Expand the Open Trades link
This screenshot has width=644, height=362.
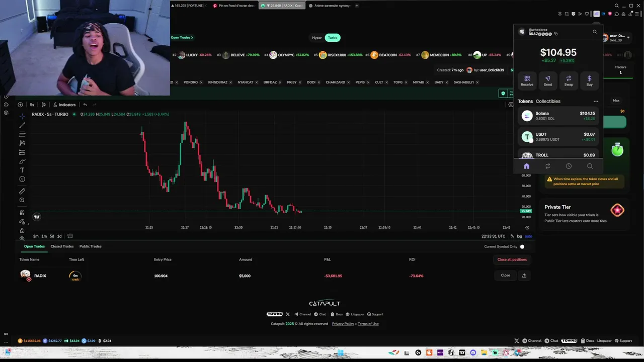pyautogui.click(x=182, y=38)
